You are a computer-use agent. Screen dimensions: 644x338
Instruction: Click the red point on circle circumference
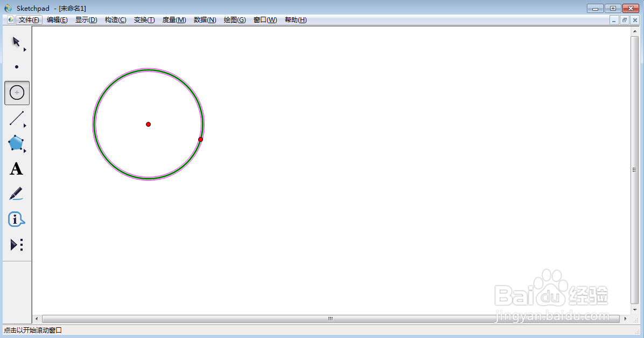coord(200,140)
